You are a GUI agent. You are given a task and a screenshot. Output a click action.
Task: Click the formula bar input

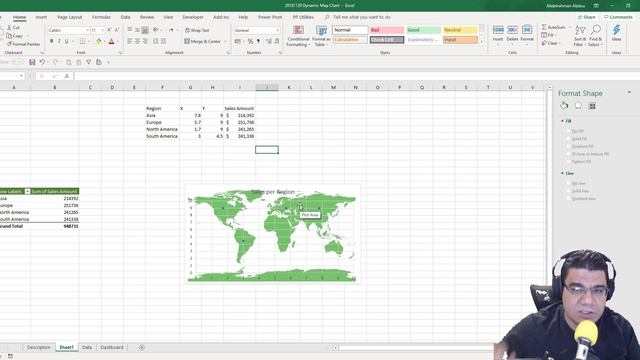pyautogui.click(x=310, y=76)
